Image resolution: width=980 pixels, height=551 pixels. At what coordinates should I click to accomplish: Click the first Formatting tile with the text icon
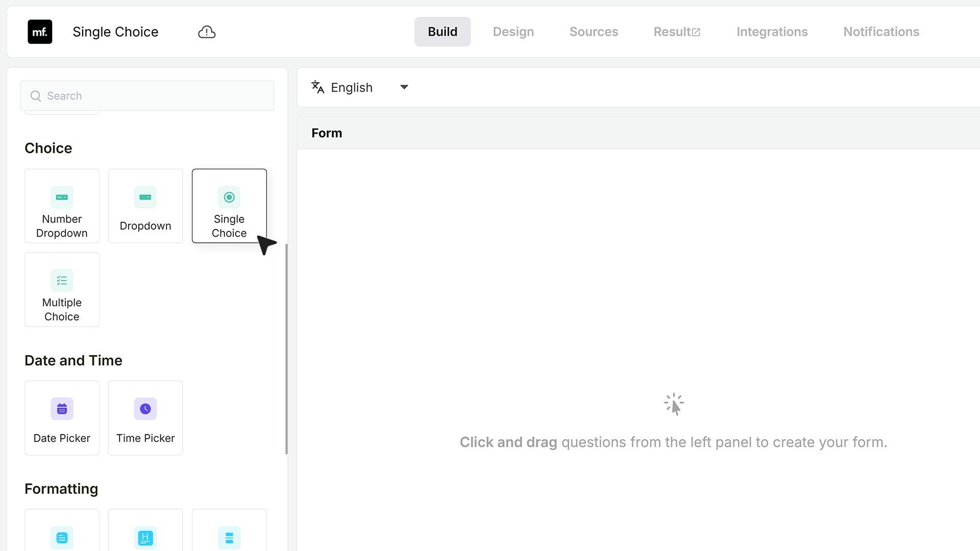click(62, 531)
